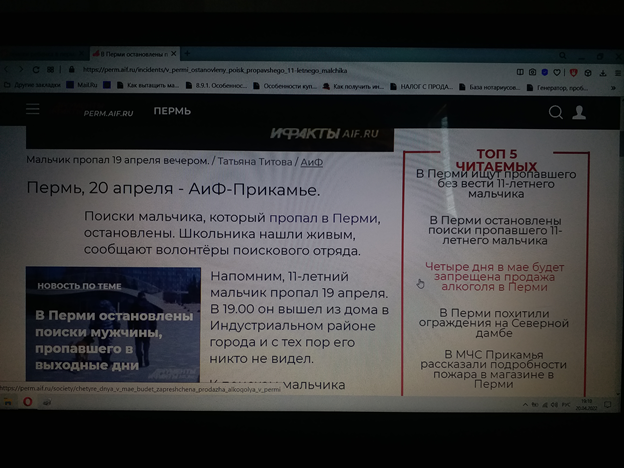
Task: Open 'В МЧС Прикамья рассказали подробности пожара'
Action: (493, 369)
